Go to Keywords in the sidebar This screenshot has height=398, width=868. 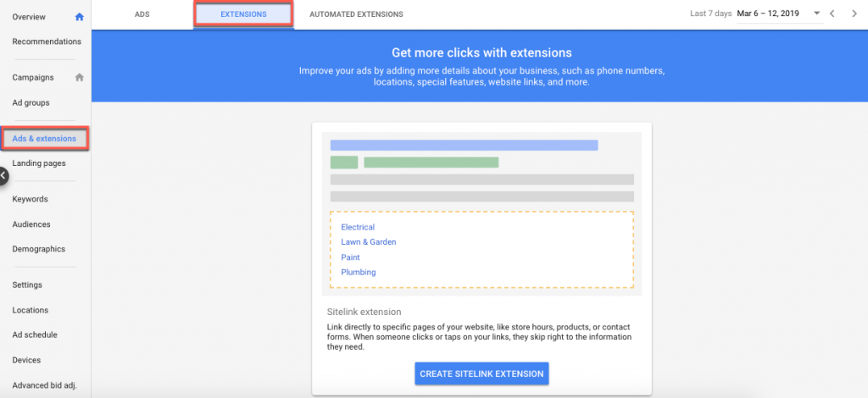30,199
